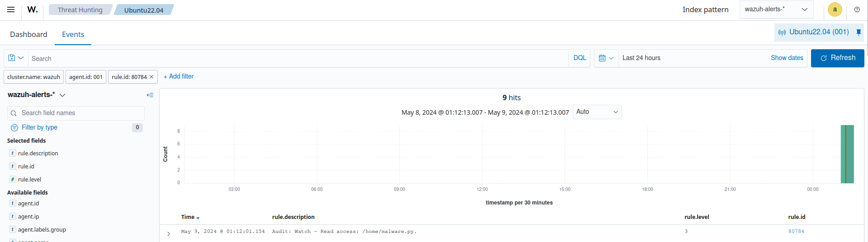Image resolution: width=868 pixels, height=242 pixels.
Task: Remove the rule.id: 80784 filter
Action: click(x=151, y=77)
